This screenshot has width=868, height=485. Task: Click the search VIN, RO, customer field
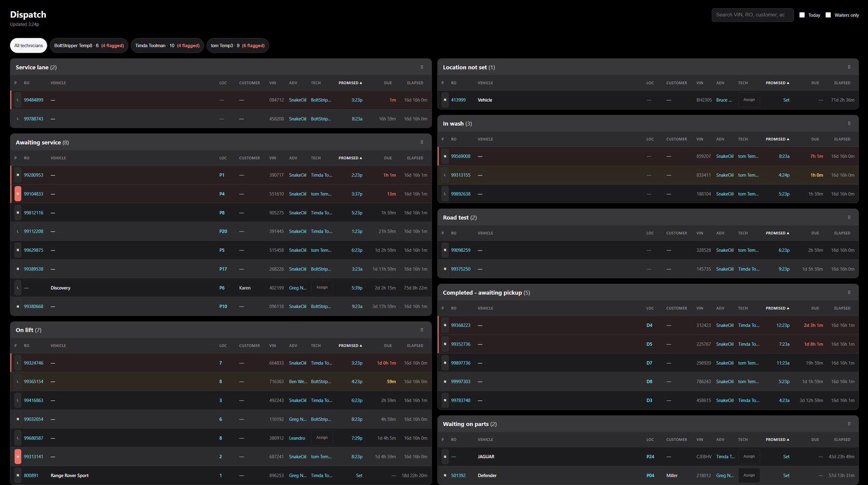(x=752, y=15)
